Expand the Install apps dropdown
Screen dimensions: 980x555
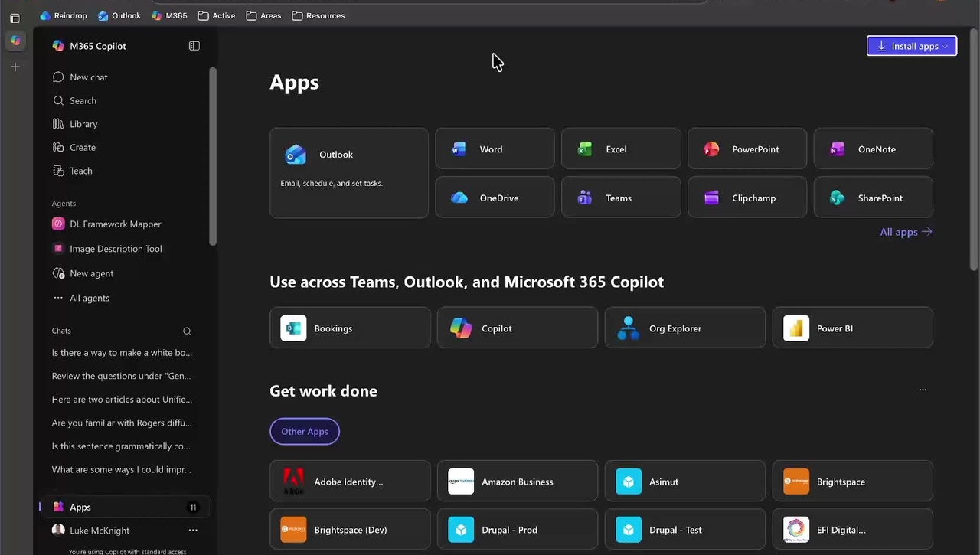point(911,46)
